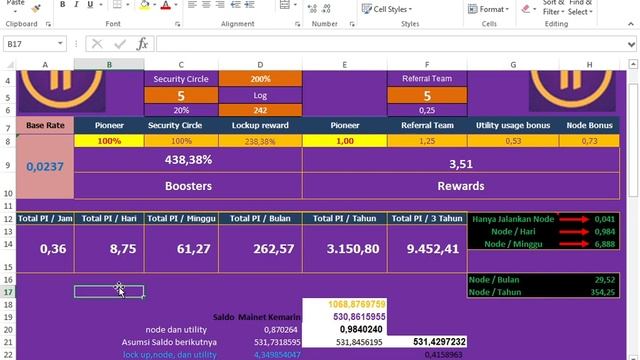Select the Total PI / 3 Tahun value 9.452,41
The width and height of the screenshot is (640, 360).
427,249
